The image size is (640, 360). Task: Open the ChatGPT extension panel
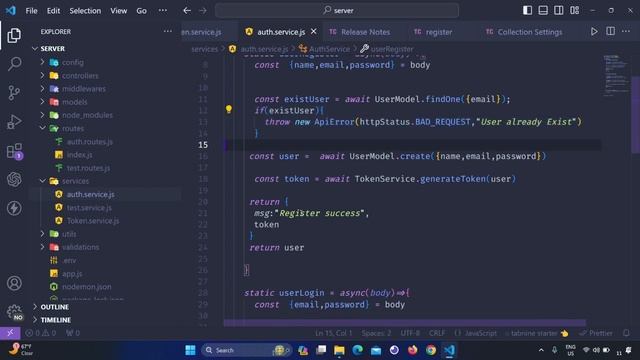coord(14,180)
